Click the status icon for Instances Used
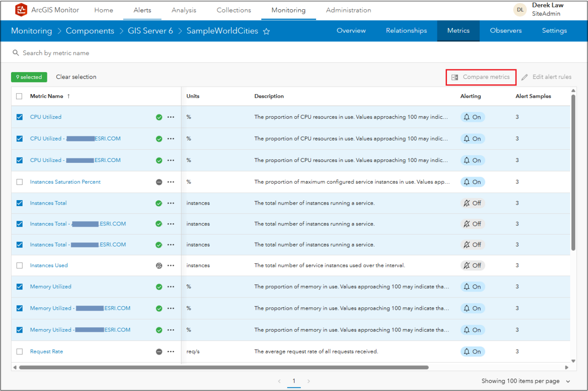This screenshot has height=391, width=588. click(159, 265)
